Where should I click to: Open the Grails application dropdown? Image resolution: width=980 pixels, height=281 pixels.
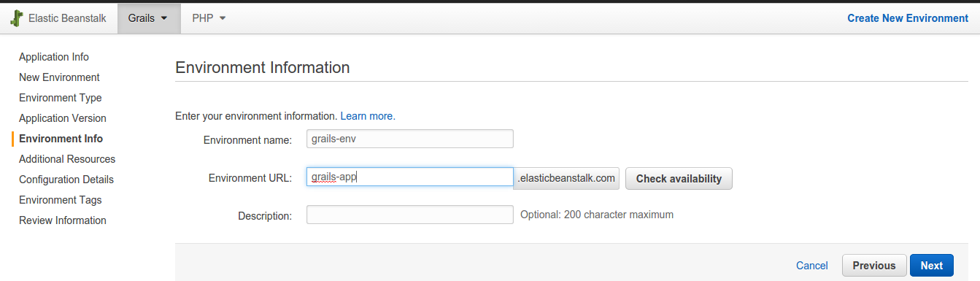(x=148, y=18)
